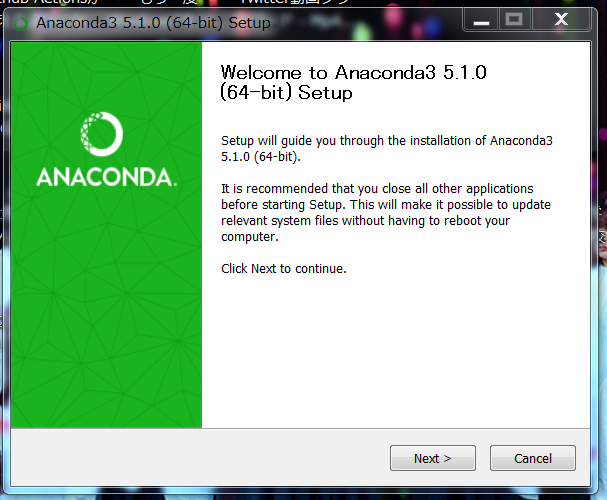Click the Next > button
Screen dimensions: 607x500
(x=433, y=458)
